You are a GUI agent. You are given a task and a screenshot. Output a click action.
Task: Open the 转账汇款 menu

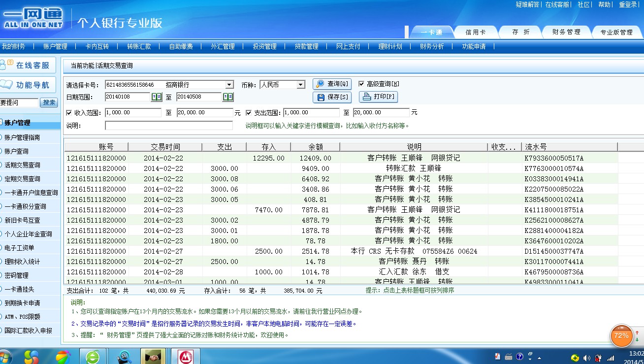[139, 47]
